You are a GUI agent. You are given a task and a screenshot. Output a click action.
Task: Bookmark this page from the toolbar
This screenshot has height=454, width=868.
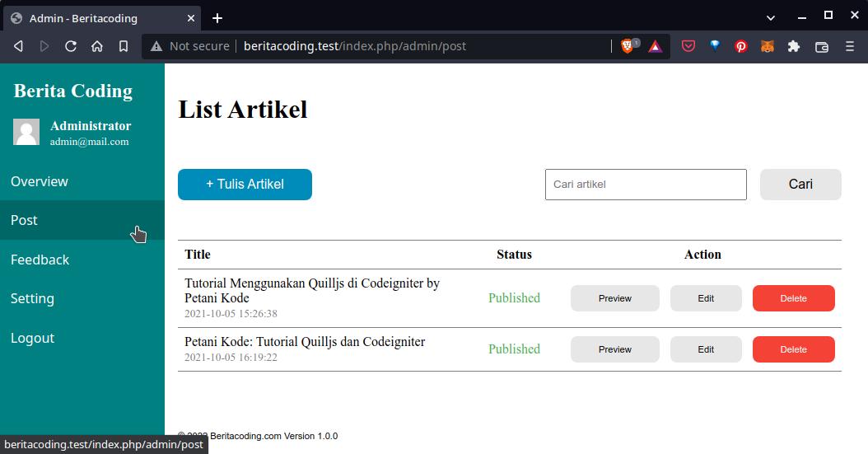pyautogui.click(x=124, y=46)
